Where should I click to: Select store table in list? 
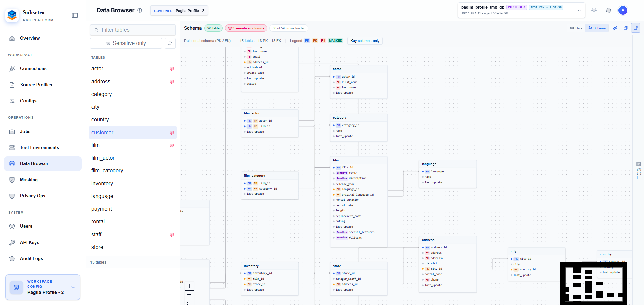(x=133, y=247)
